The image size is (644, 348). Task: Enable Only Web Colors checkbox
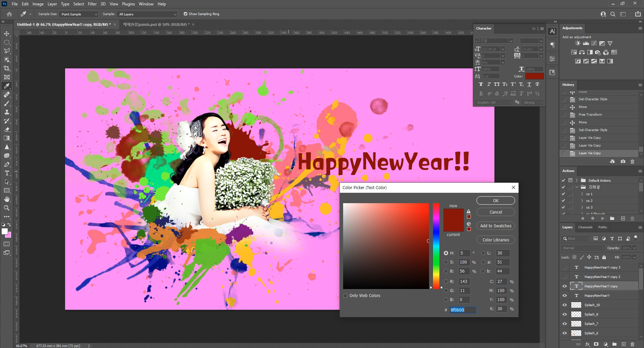pyautogui.click(x=345, y=296)
